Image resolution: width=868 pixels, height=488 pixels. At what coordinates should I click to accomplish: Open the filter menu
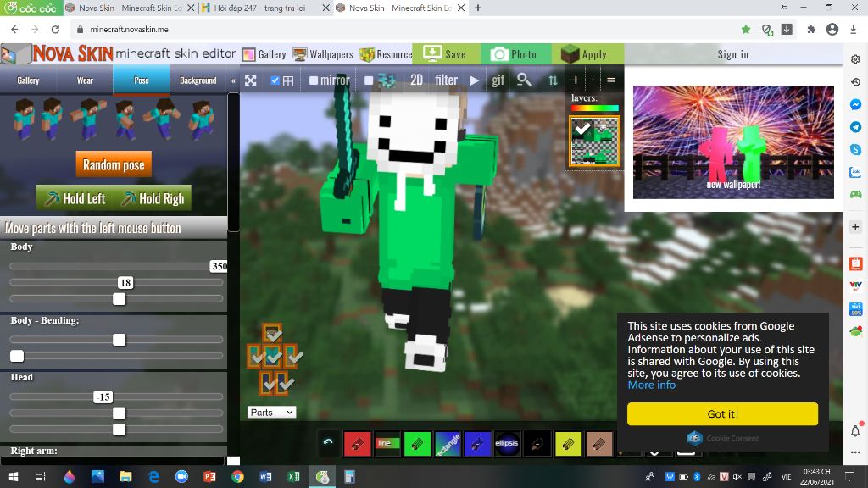[x=446, y=80]
